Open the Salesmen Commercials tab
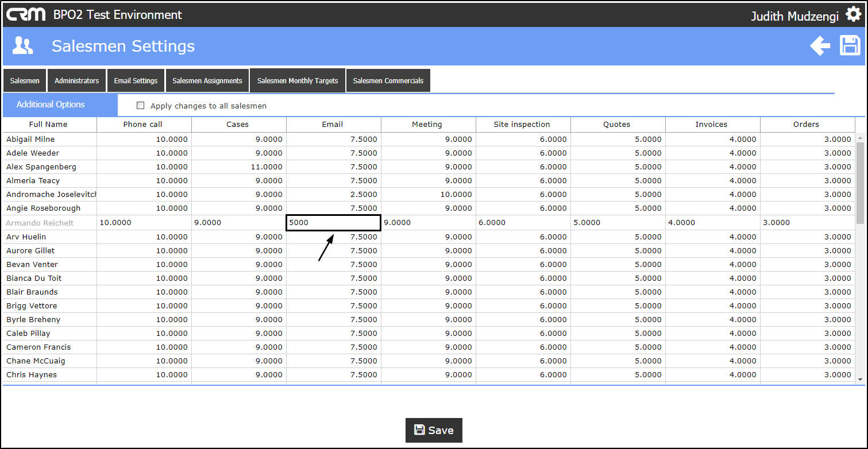 (x=388, y=81)
